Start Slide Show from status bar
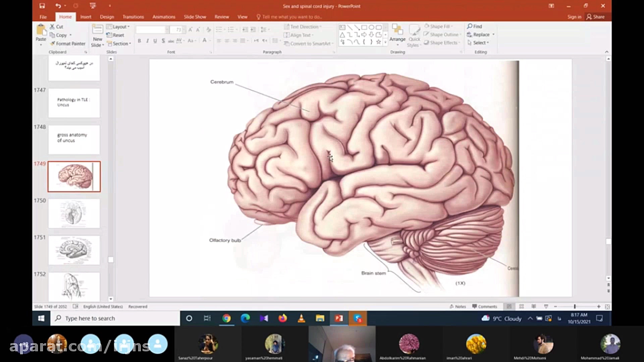The width and height of the screenshot is (644, 362). pyautogui.click(x=546, y=306)
